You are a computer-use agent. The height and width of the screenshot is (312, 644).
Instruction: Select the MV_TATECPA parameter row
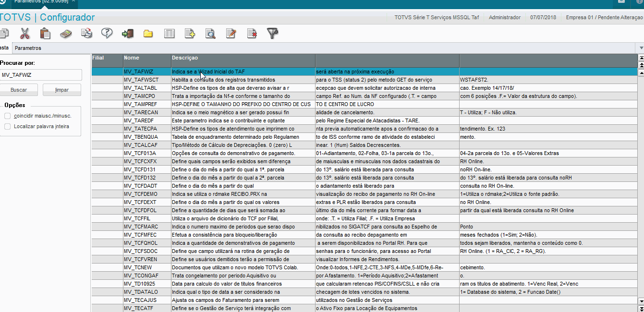pyautogui.click(x=364, y=129)
